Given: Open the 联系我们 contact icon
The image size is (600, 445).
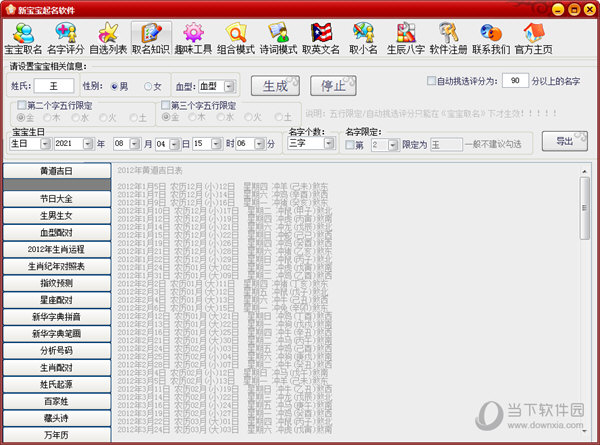Looking at the screenshot, I should [x=491, y=39].
